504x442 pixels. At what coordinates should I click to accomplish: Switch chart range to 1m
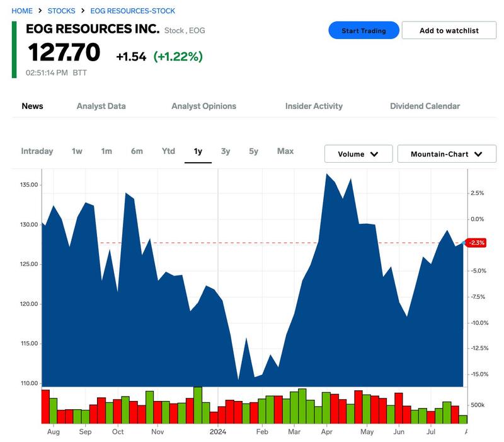click(x=106, y=151)
